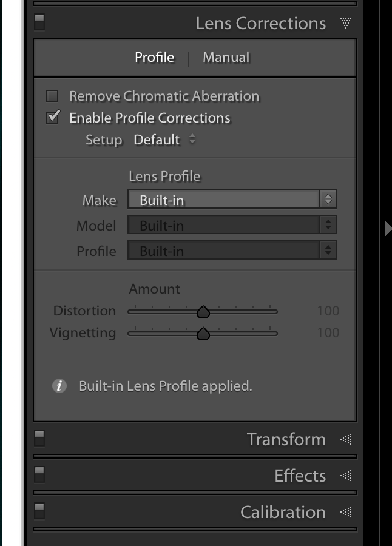Click the side panel collapse arrow
Viewport: 392px width, 546px height.
point(388,229)
